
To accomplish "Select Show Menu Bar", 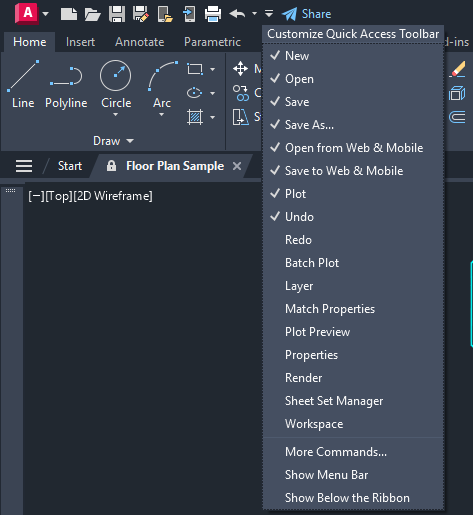I will pyautogui.click(x=353, y=475).
